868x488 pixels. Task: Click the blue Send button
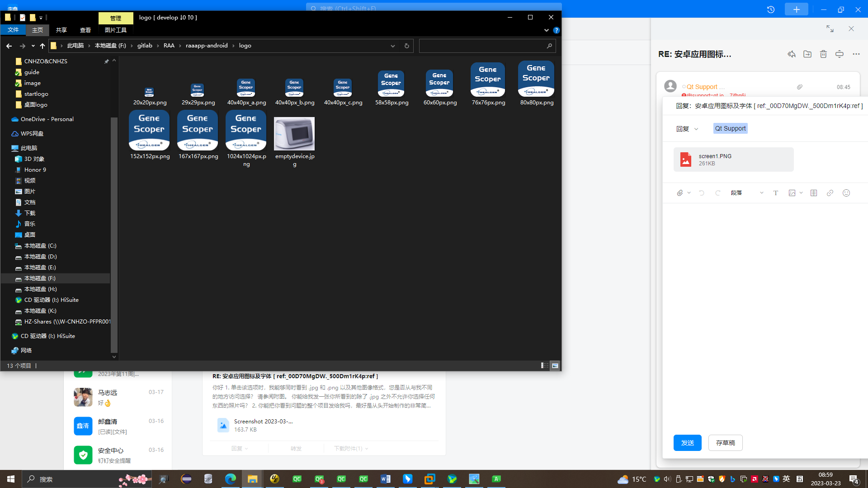click(688, 443)
